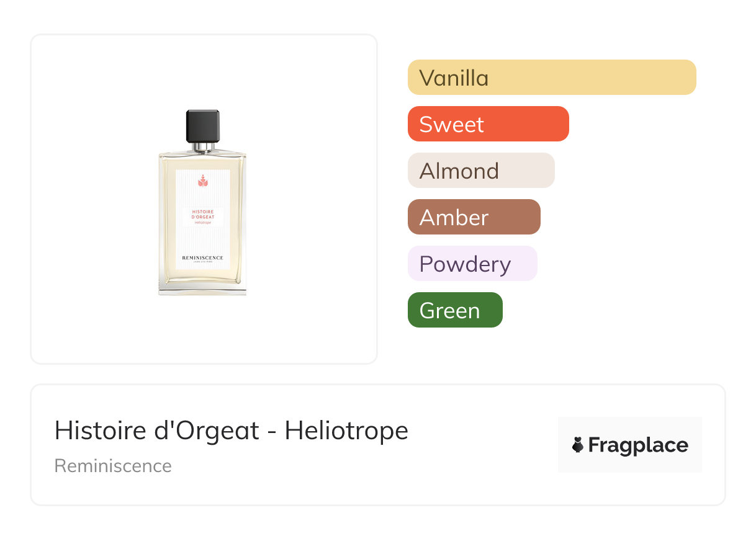
Task: Click the black cap of the perfume bottle
Action: (x=202, y=126)
